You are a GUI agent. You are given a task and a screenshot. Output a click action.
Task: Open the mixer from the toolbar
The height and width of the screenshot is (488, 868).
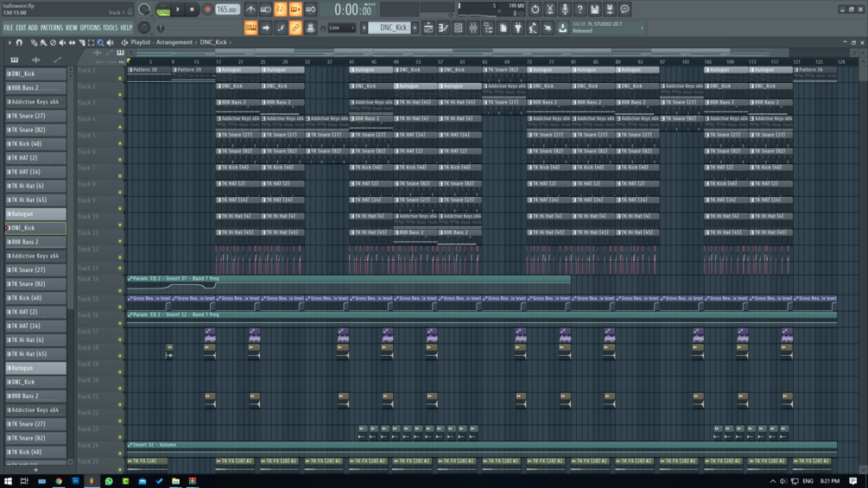473,28
